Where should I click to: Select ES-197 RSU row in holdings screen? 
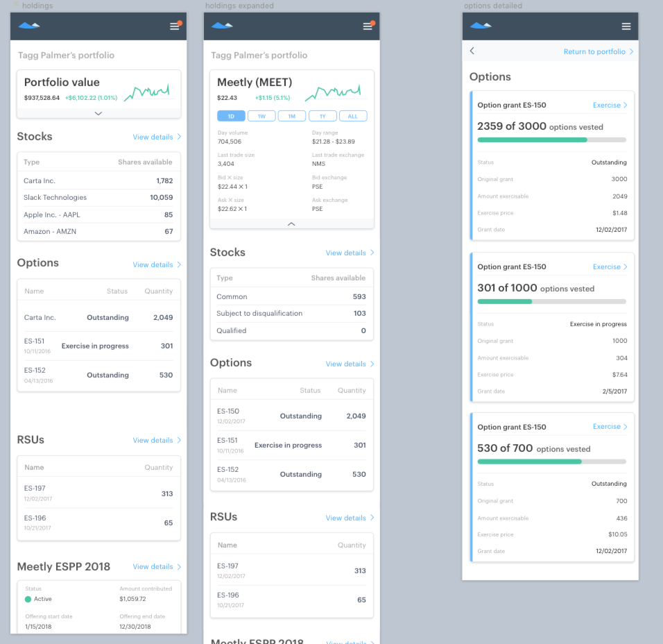pyautogui.click(x=98, y=493)
